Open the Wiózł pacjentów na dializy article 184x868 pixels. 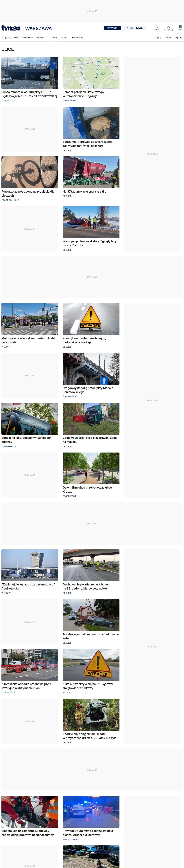coord(89,243)
